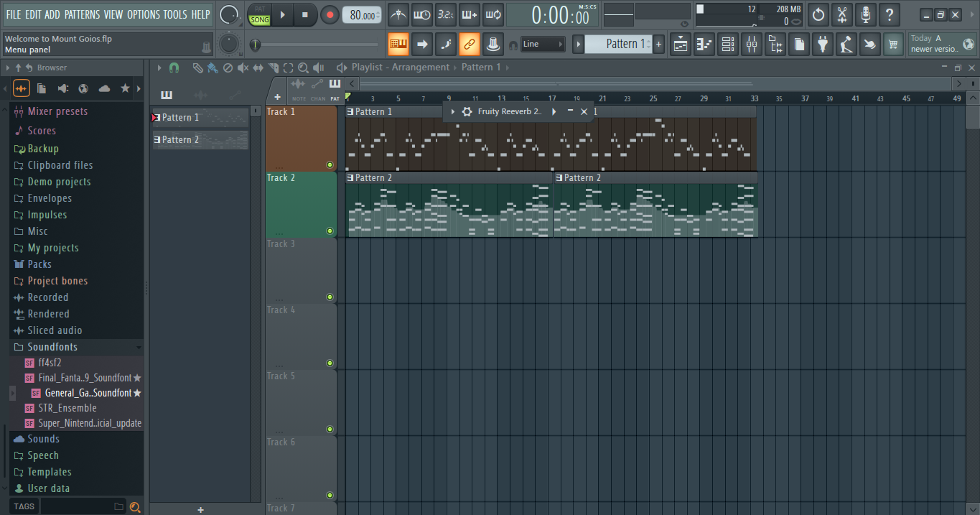
Task: Click the plus button next to Pattern 1
Action: click(659, 44)
